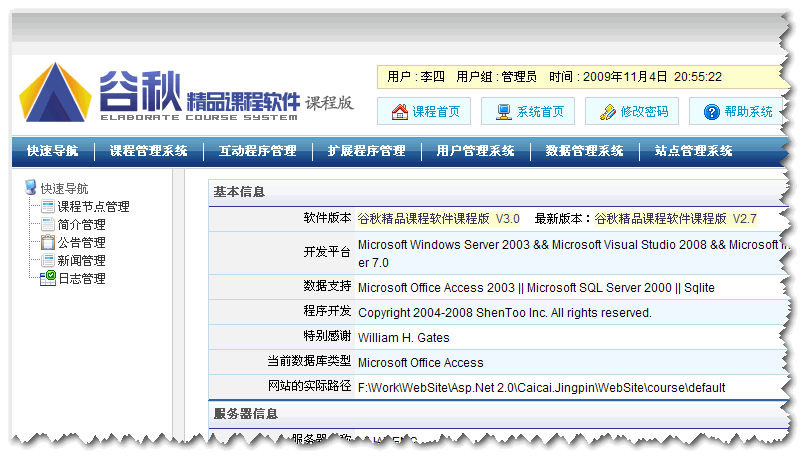Select 课程节点管理 in the tree

[93, 207]
